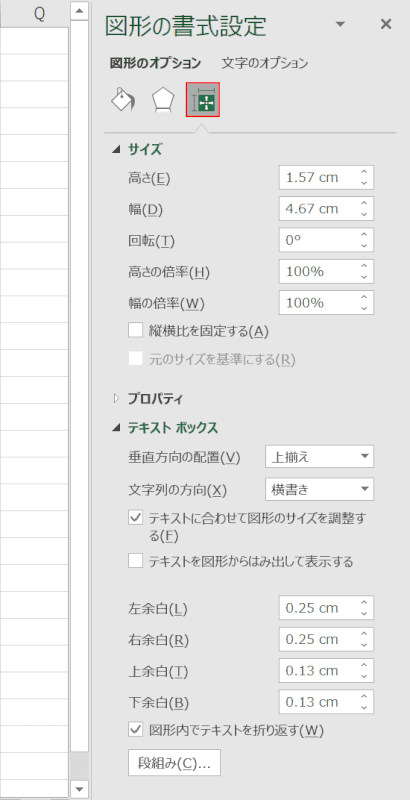
Task: Decrease 幅 with the down spinner
Action: pyautogui.click(x=364, y=214)
